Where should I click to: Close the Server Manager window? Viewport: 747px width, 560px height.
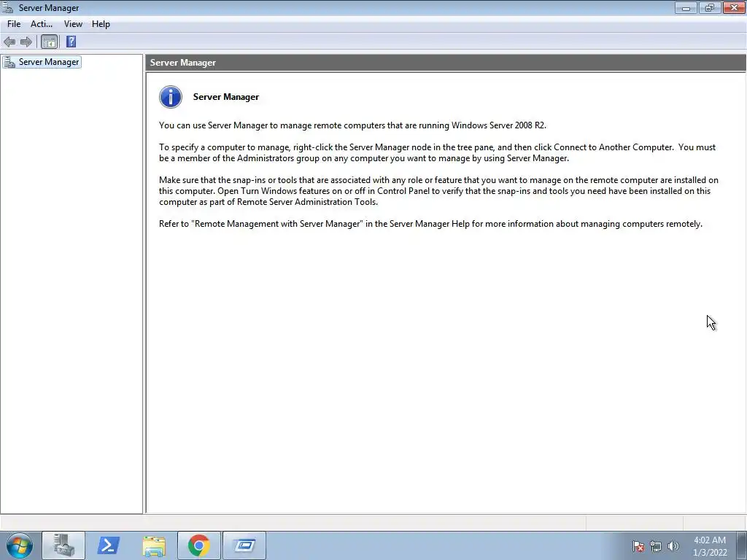click(734, 7)
